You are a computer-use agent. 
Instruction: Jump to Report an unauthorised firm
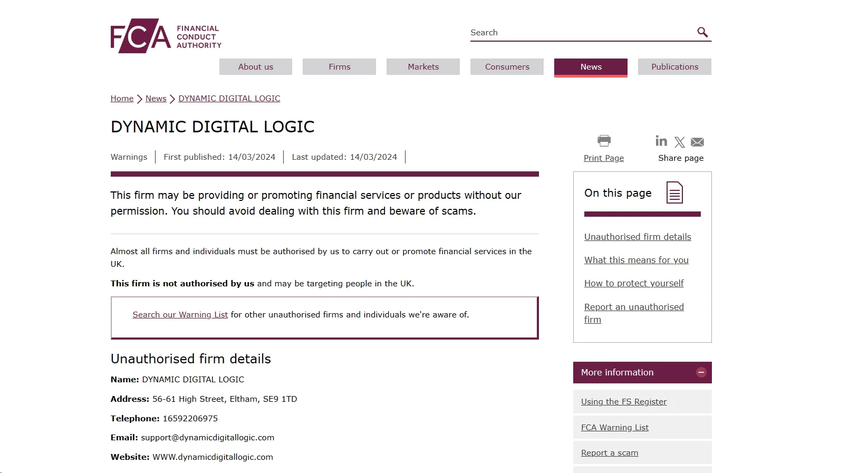634,313
